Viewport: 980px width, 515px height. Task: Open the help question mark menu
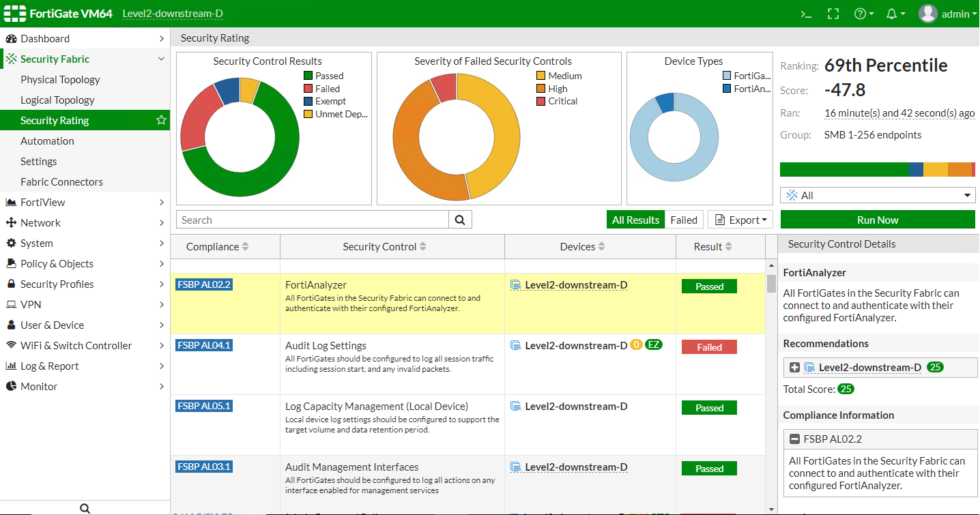[x=863, y=14]
